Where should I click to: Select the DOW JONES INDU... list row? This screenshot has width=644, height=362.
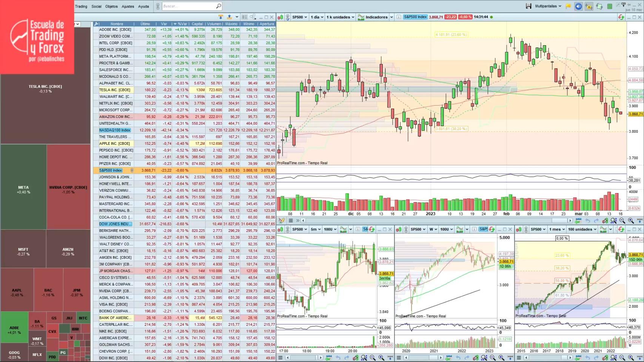point(185,224)
